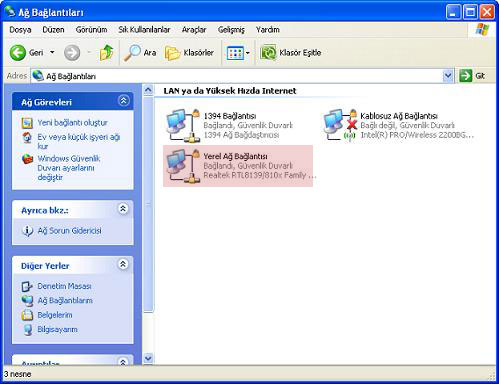This screenshot has height=384, width=499.
Task: Open the Düzen menu
Action: point(53,30)
